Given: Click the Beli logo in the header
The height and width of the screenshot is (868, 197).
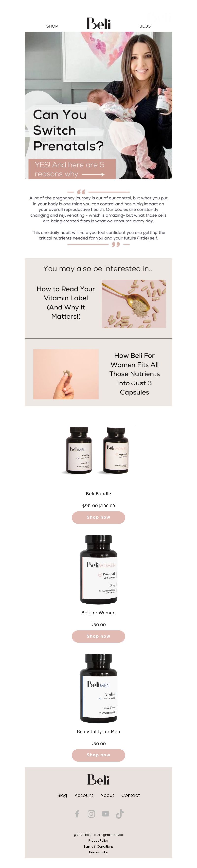Looking at the screenshot, I should 98,23.
